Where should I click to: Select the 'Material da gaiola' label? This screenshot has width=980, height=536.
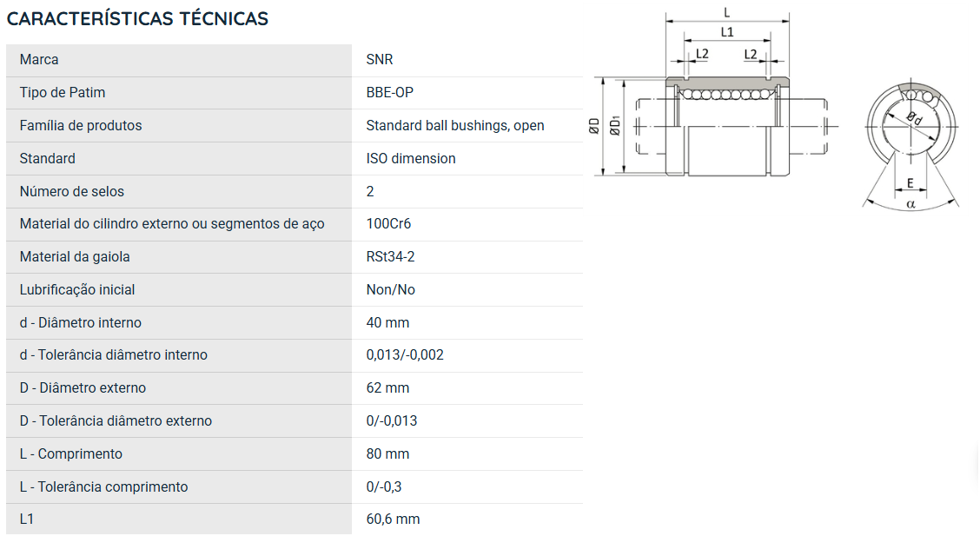click(x=75, y=257)
